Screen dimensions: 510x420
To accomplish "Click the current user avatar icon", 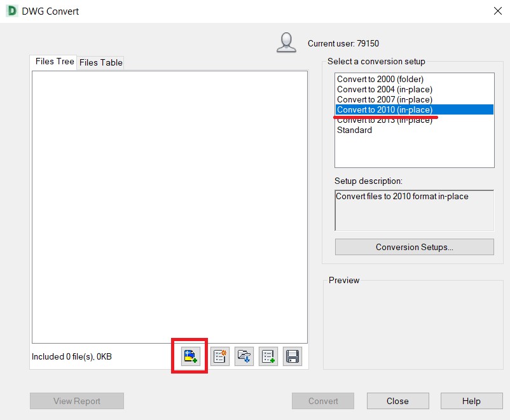I will (287, 43).
